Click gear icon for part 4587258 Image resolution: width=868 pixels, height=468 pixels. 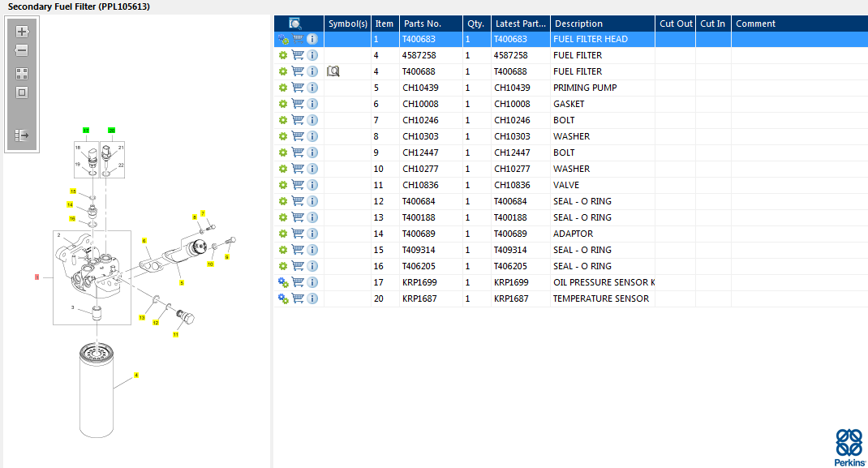283,55
